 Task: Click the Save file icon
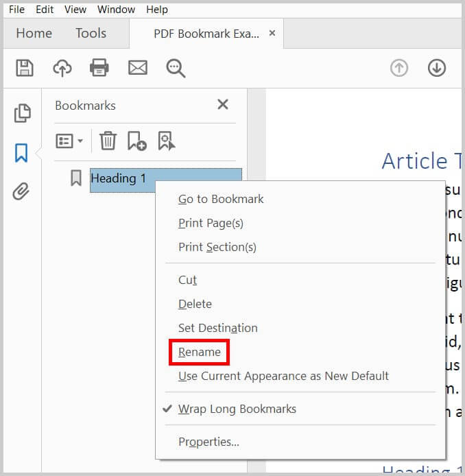[x=25, y=67]
